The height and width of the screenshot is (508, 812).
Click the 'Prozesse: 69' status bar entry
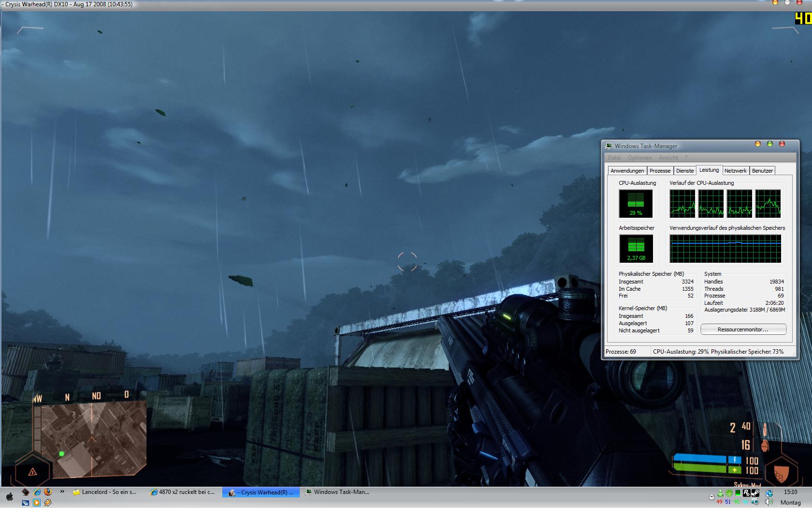coord(621,352)
